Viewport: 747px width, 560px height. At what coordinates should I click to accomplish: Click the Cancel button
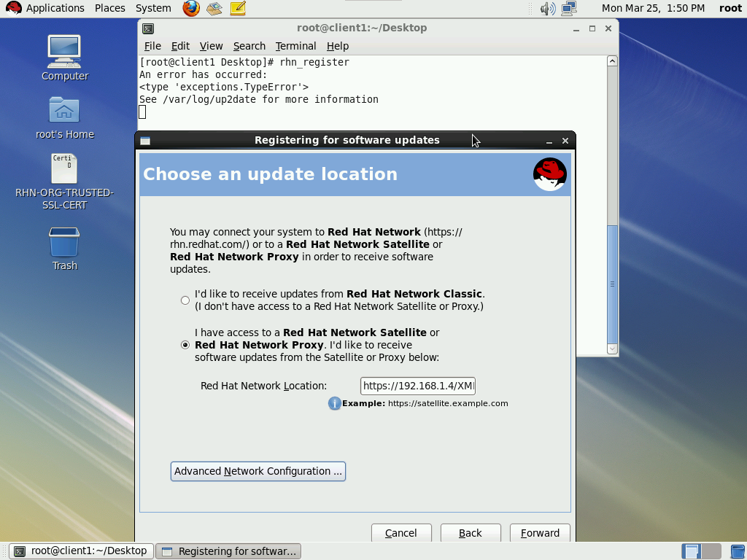(x=401, y=533)
